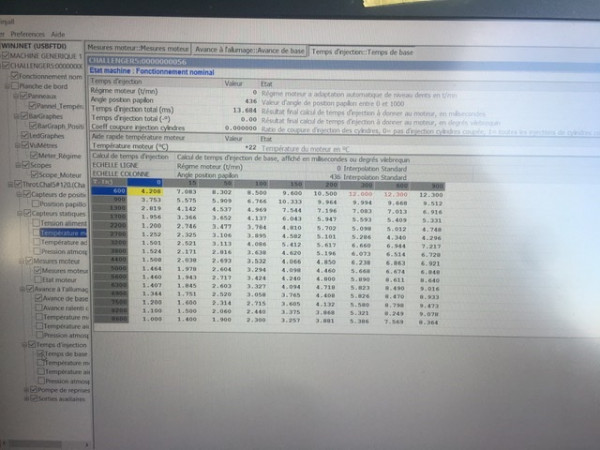Collapse the Scopes tree node
Screen dimensions: 600x450
[x=18, y=165]
